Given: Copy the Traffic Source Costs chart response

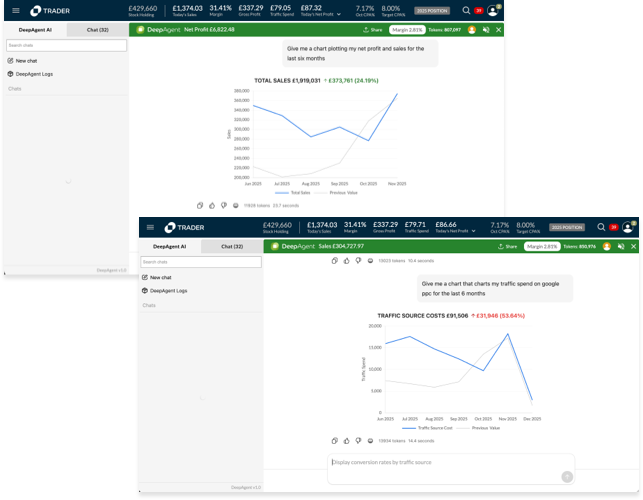Looking at the screenshot, I should click(x=336, y=440).
